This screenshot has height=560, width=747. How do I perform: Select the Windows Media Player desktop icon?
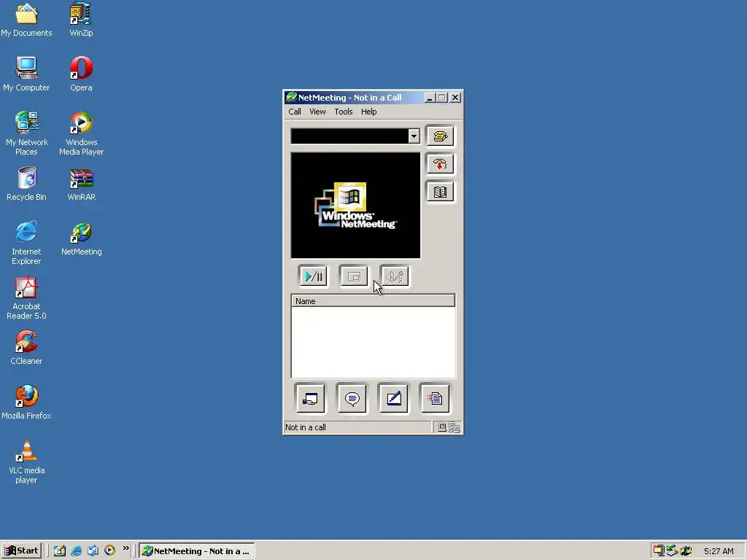coord(81,134)
